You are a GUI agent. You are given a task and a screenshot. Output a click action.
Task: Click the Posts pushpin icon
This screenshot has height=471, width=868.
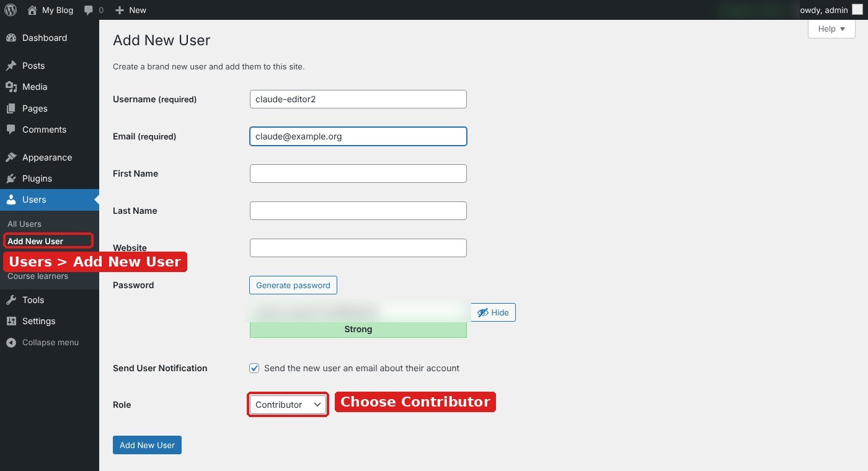click(11, 66)
